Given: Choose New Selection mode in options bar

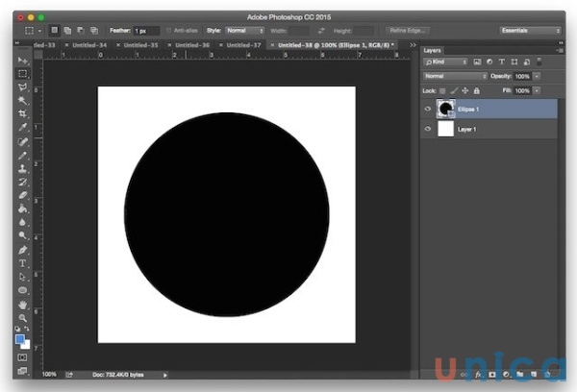Looking at the screenshot, I should click(55, 30).
